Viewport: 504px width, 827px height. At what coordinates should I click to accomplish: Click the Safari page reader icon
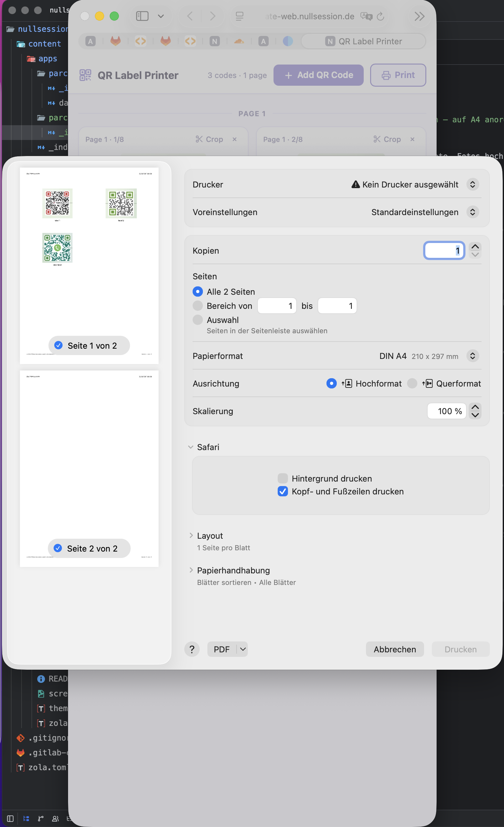pos(239,16)
